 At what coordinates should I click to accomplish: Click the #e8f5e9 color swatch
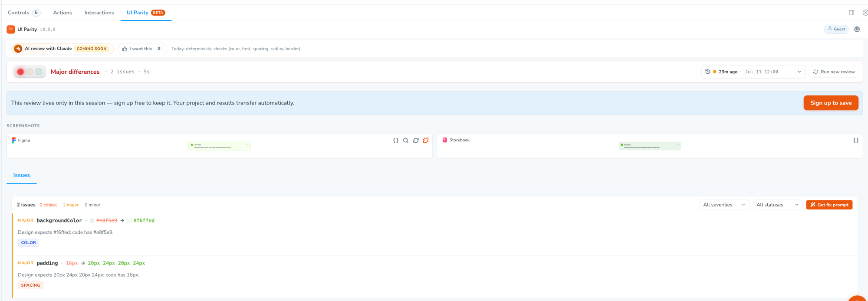pos(92,221)
